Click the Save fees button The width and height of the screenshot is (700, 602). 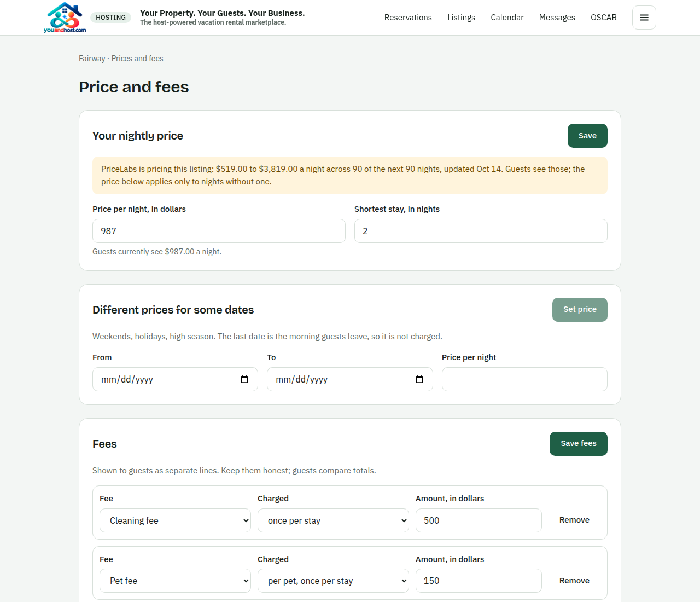[579, 444]
